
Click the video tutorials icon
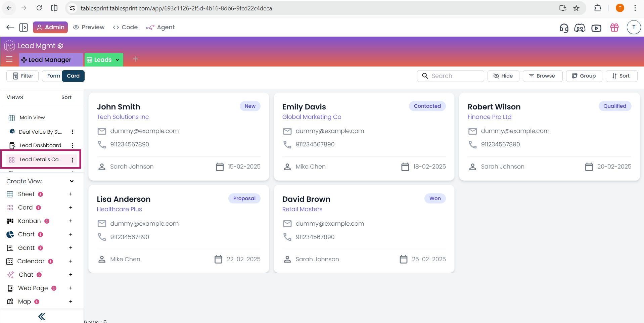(x=596, y=28)
